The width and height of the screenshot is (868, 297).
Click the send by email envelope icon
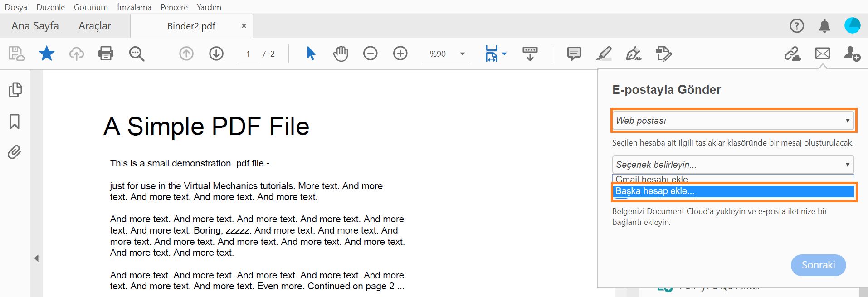click(822, 54)
